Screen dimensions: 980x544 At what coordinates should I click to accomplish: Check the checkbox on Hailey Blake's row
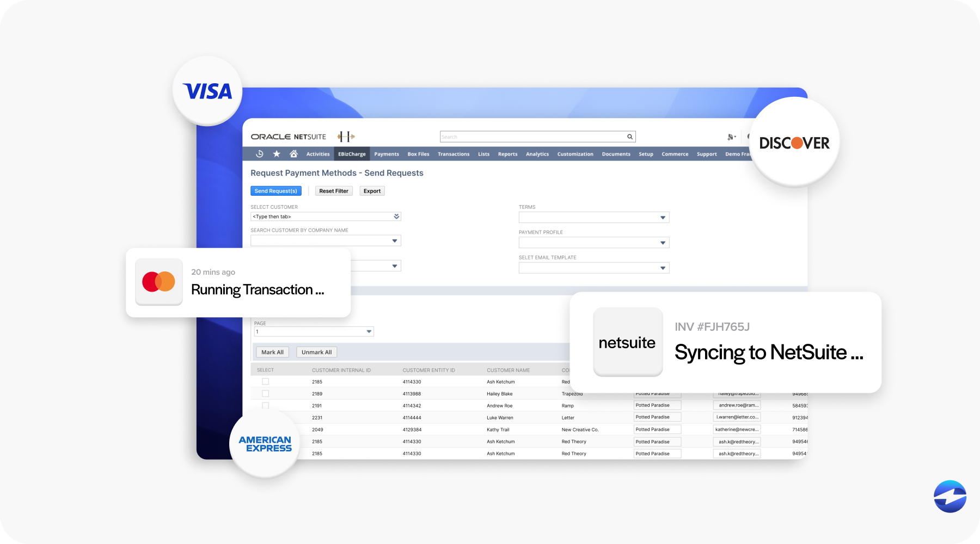click(265, 393)
